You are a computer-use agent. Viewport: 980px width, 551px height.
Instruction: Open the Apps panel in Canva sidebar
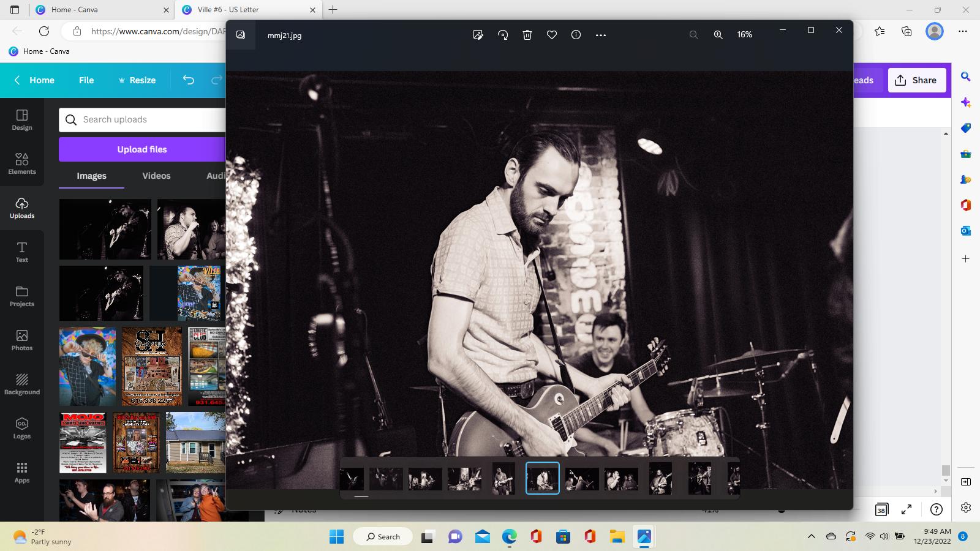(22, 473)
